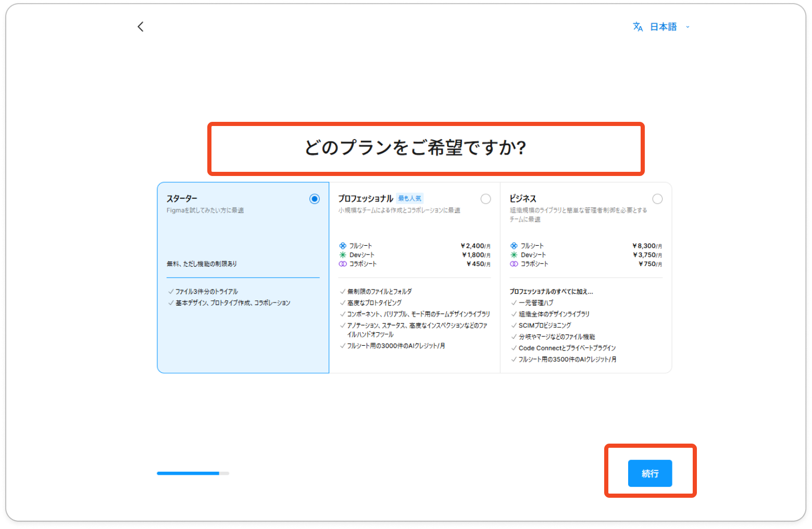Open the 日本語 language dropdown

(663, 27)
